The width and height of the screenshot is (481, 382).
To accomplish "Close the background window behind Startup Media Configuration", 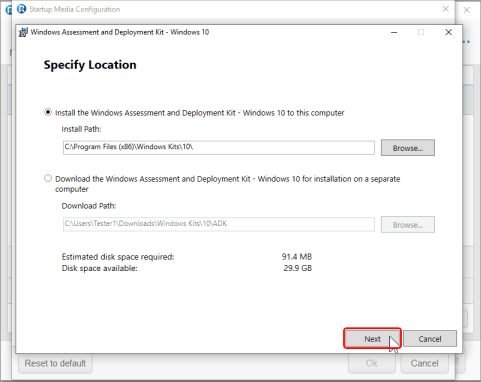I will [x=467, y=10].
